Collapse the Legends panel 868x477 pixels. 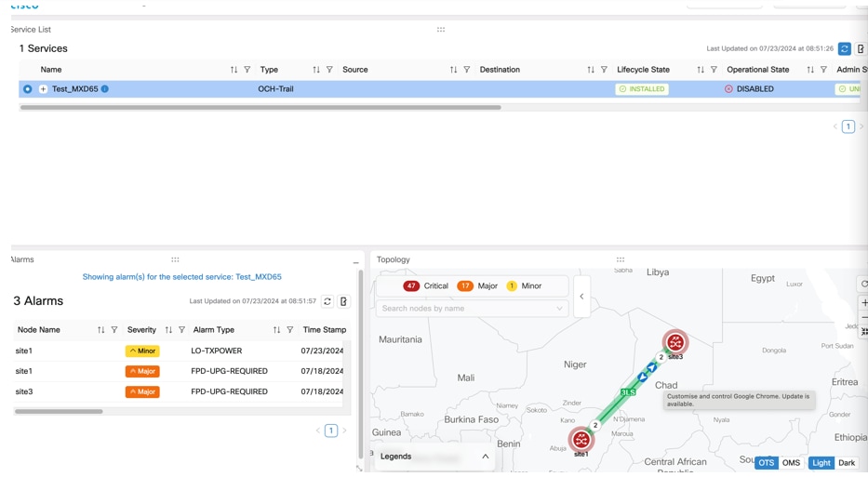tap(485, 457)
